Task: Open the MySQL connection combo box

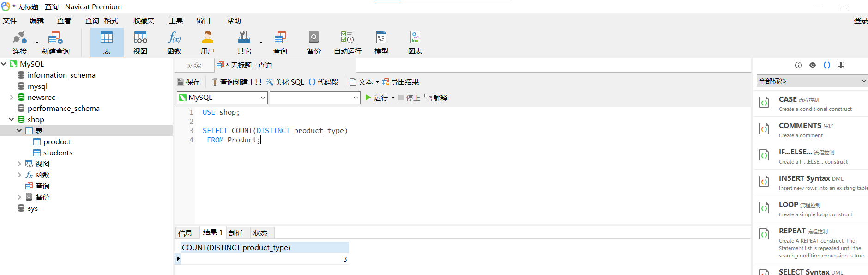Action: [222, 98]
